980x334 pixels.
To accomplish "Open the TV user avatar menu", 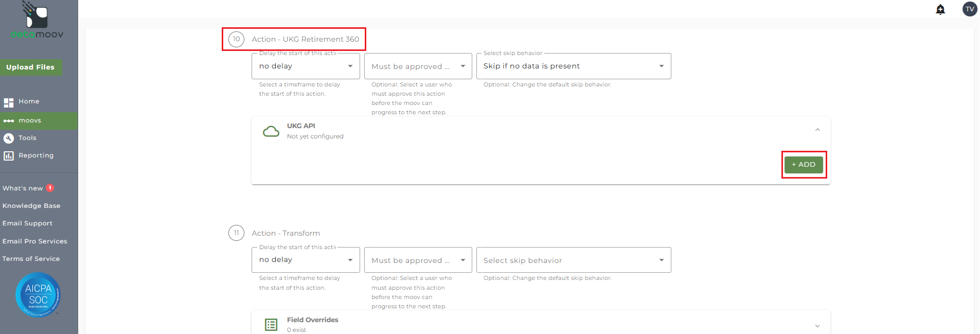I will click(x=970, y=9).
